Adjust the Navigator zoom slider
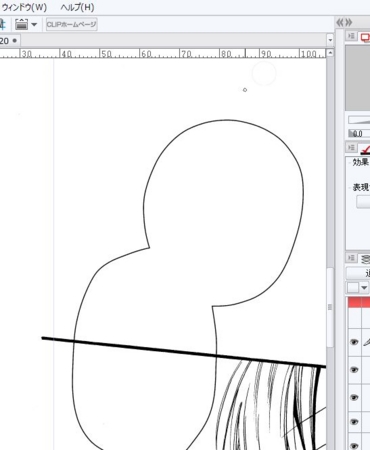Image resolution: width=370 pixels, height=450 pixels. (x=359, y=120)
